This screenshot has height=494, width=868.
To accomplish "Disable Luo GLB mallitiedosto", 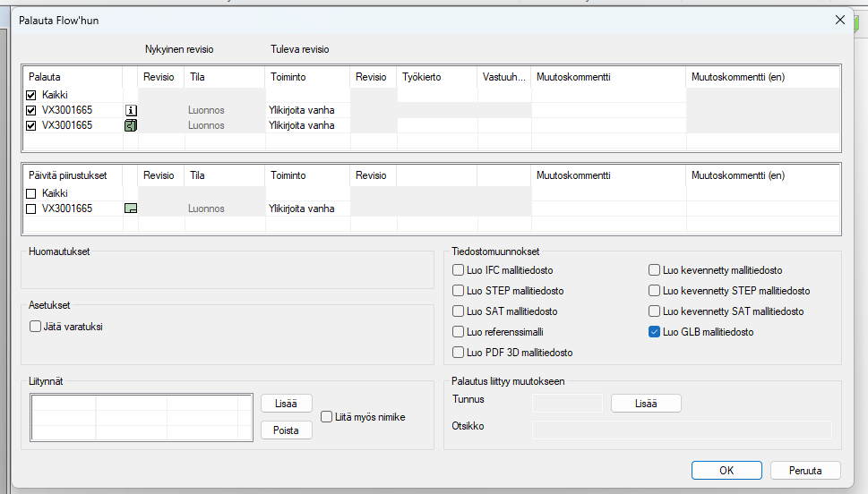I will point(655,332).
